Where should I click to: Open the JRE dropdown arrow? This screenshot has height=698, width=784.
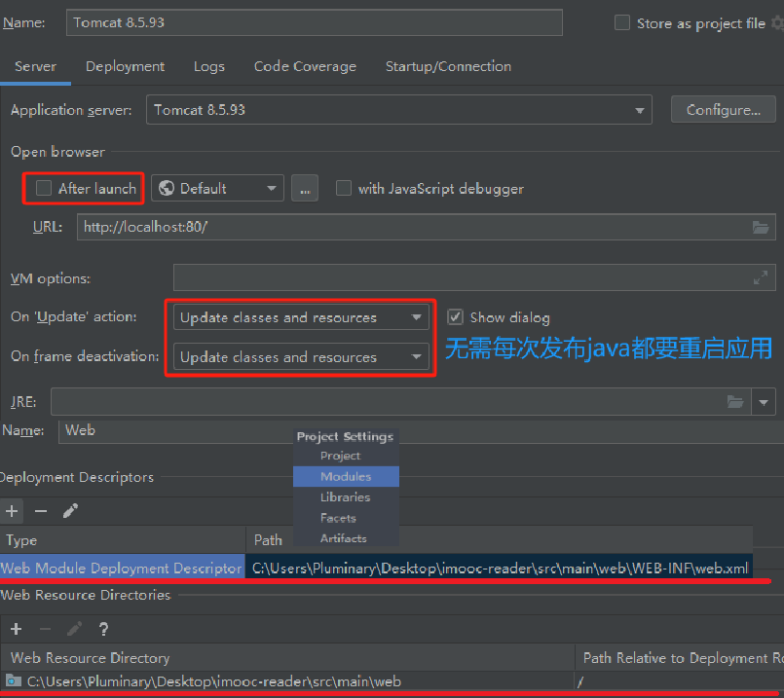[764, 402]
